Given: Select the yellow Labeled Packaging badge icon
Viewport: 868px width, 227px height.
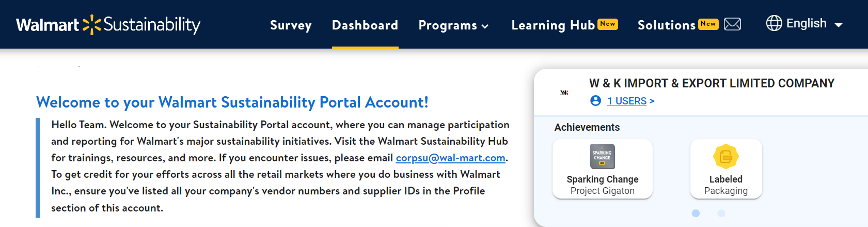Looking at the screenshot, I should (x=725, y=156).
